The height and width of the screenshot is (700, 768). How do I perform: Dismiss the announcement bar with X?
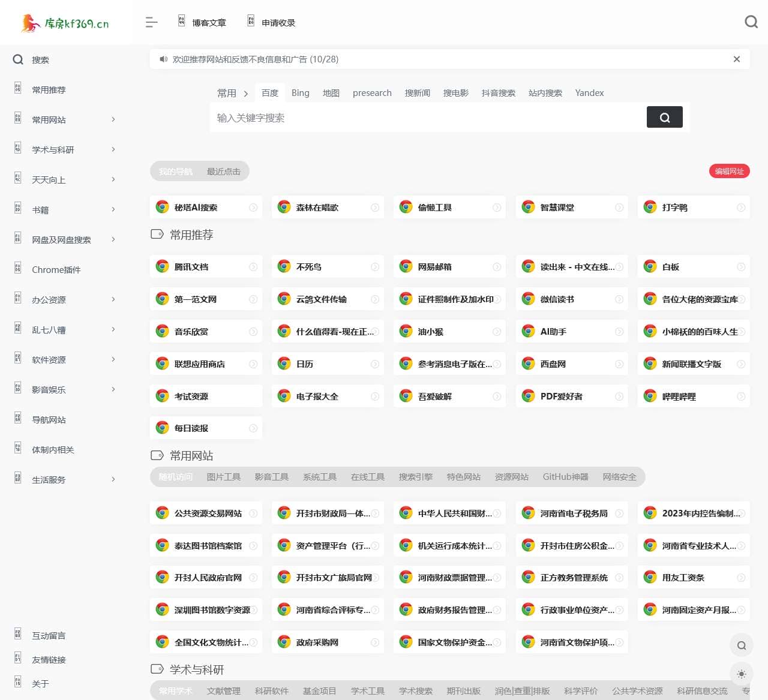coord(736,59)
